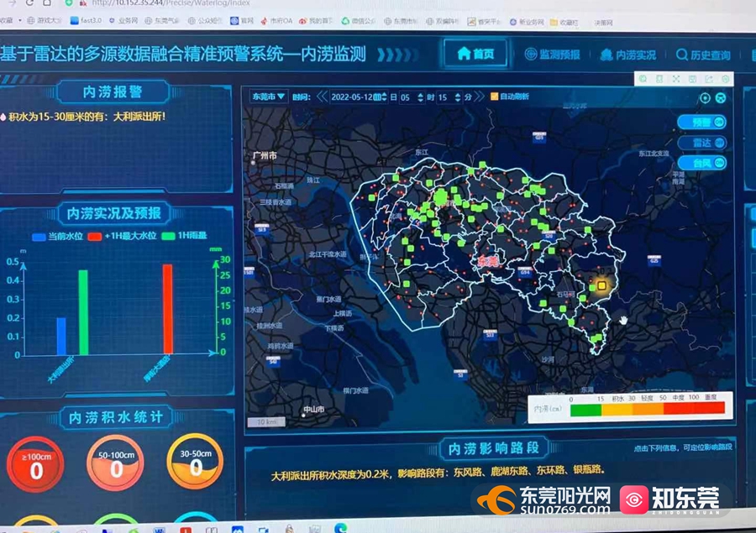756x533 pixels.
Task: Click the round icon beside the locate icon
Action: pos(721,97)
